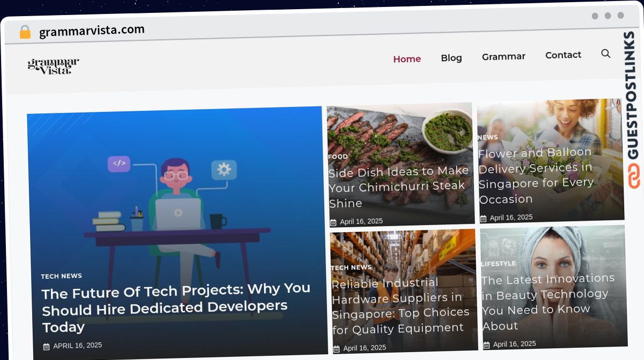This screenshot has height=360, width=644.
Task: Open the Home menu item
Action: coord(407,59)
